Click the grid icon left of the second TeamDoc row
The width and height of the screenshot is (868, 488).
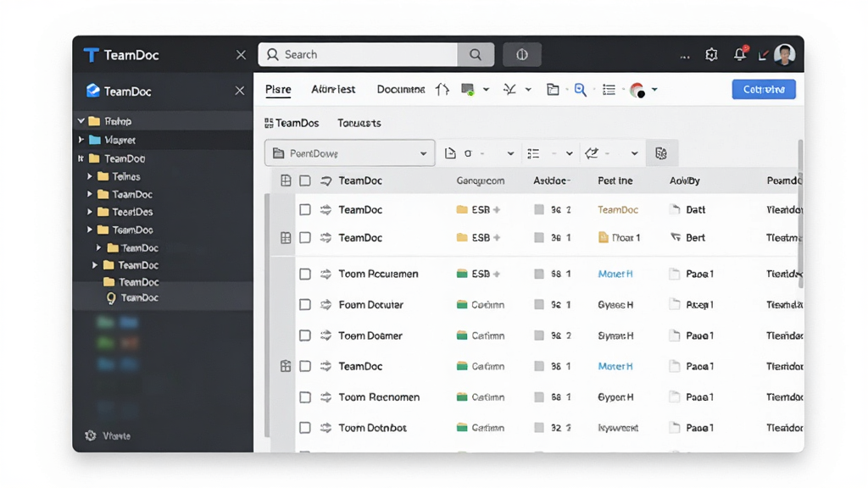tap(286, 238)
